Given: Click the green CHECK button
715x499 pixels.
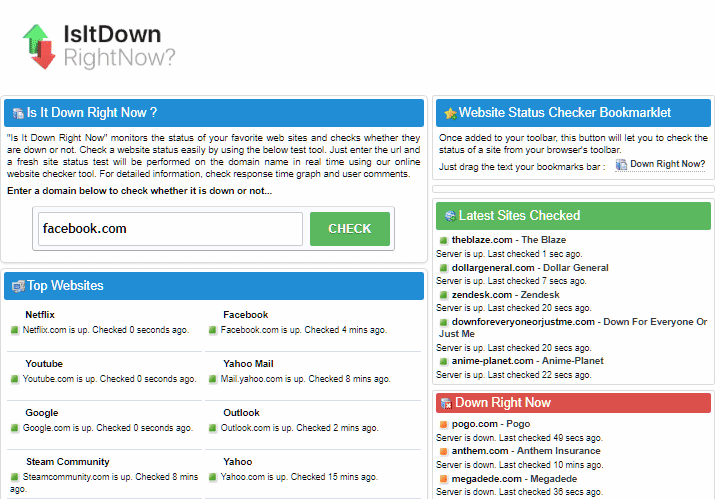Looking at the screenshot, I should coord(350,229).
